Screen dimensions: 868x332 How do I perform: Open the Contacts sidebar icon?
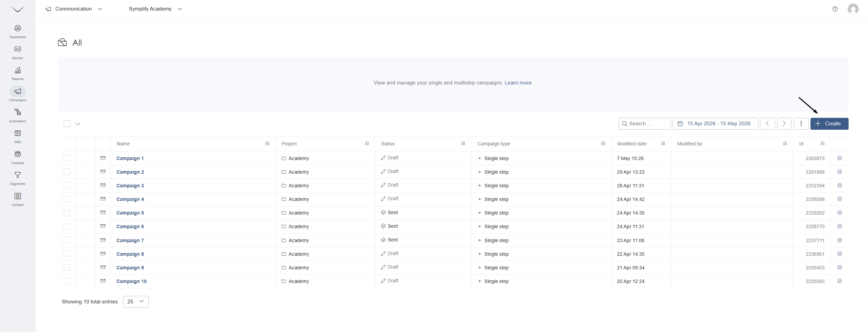(18, 154)
